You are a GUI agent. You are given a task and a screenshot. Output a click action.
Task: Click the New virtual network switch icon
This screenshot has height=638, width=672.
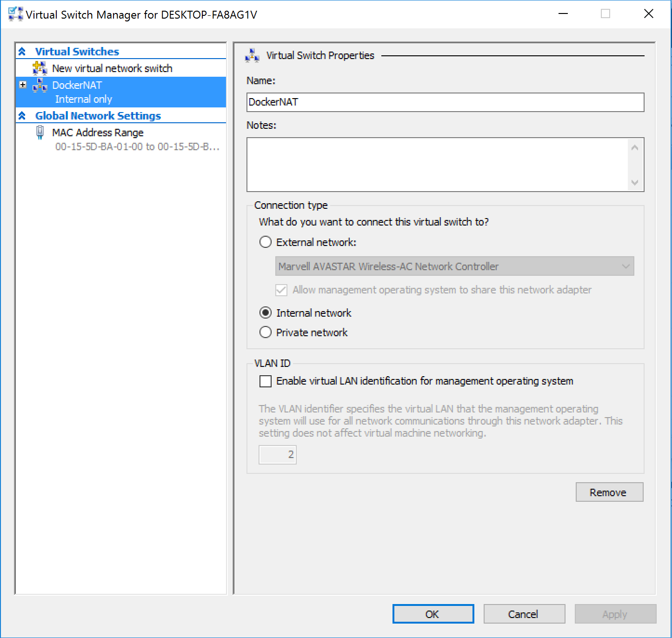(40, 68)
